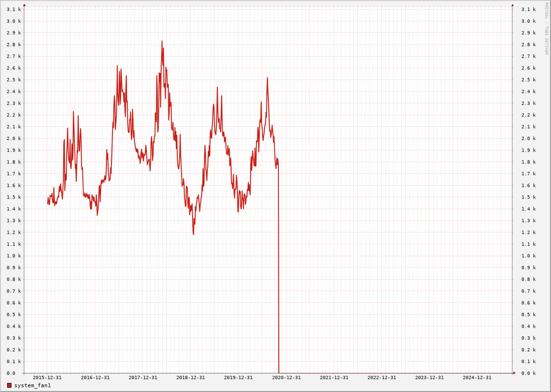Select the 2022-12-31 x-axis date label
Image resolution: width=551 pixels, height=392 pixels.
[x=382, y=378]
